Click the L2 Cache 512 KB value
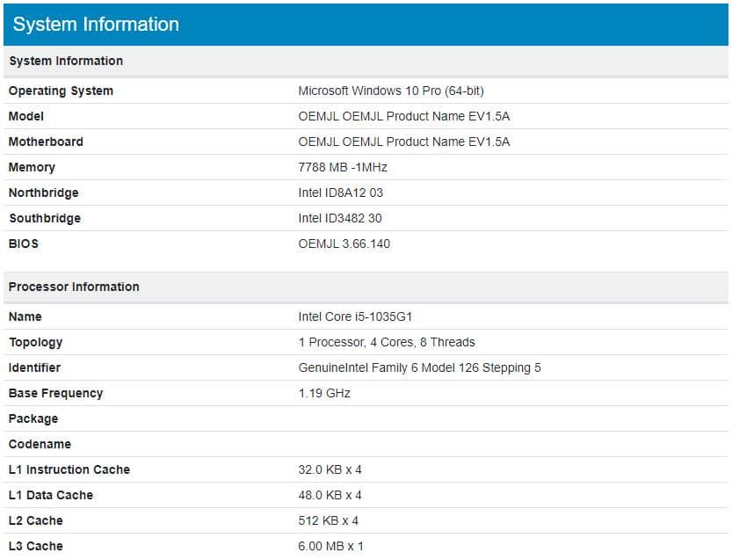Viewport: 732px width, 560px height. tap(328, 520)
